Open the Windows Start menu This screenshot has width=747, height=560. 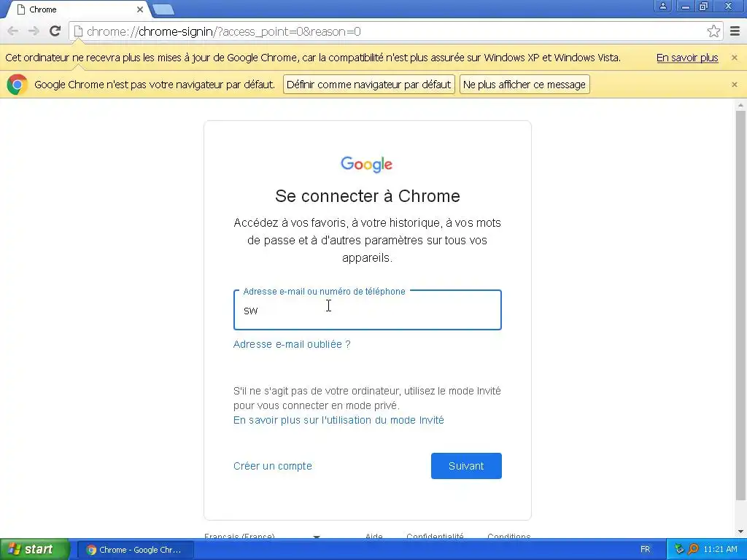(x=34, y=550)
